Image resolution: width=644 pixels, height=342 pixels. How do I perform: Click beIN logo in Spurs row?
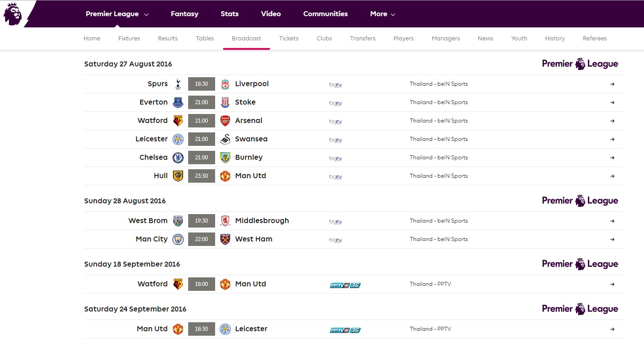(335, 85)
